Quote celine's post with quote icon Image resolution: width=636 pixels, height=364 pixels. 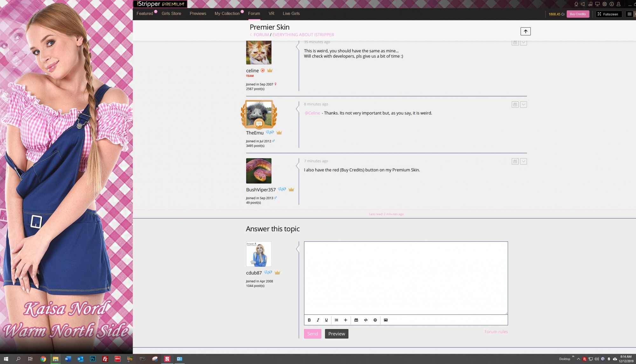tap(515, 43)
